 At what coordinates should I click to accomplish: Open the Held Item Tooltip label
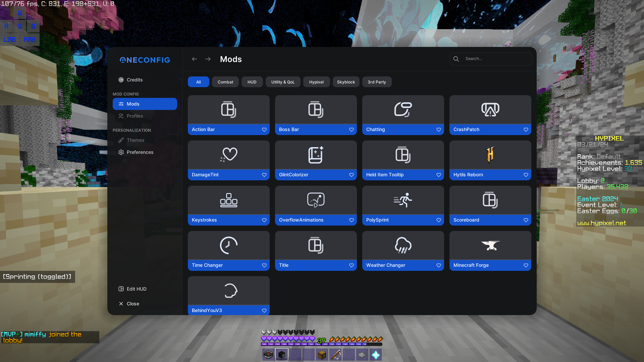pos(385,175)
